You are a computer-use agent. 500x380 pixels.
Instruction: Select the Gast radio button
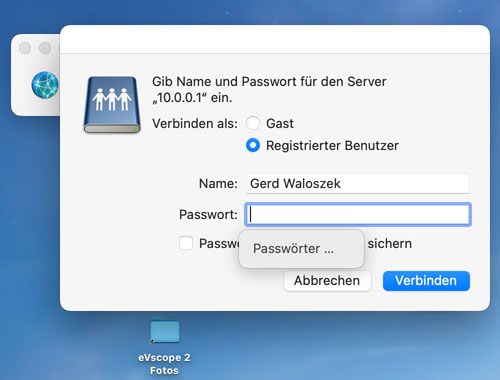[253, 123]
